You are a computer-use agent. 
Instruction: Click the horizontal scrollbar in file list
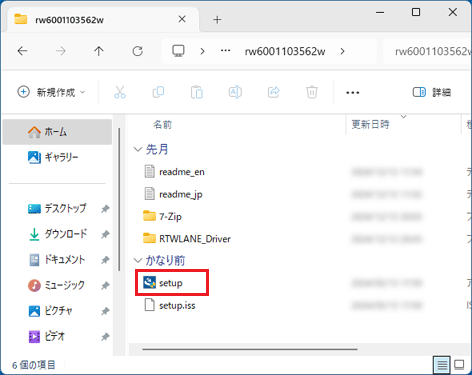250,349
